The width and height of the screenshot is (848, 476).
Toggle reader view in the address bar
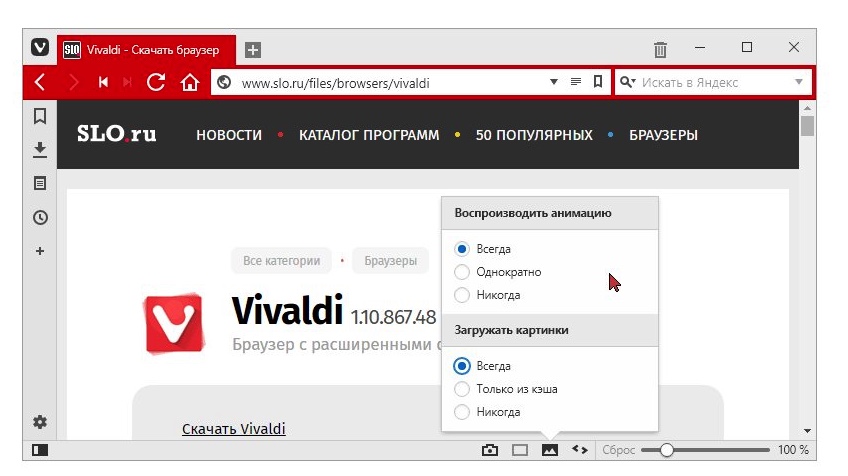tap(575, 82)
